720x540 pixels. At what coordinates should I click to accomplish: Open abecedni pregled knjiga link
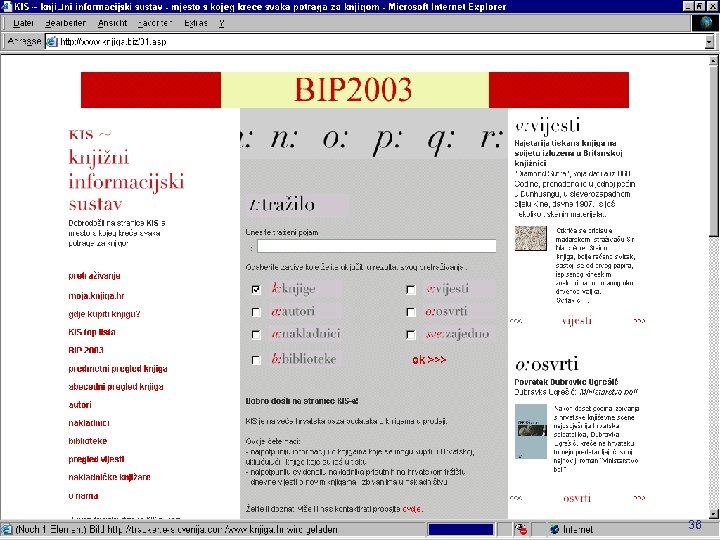pyautogui.click(x=116, y=387)
